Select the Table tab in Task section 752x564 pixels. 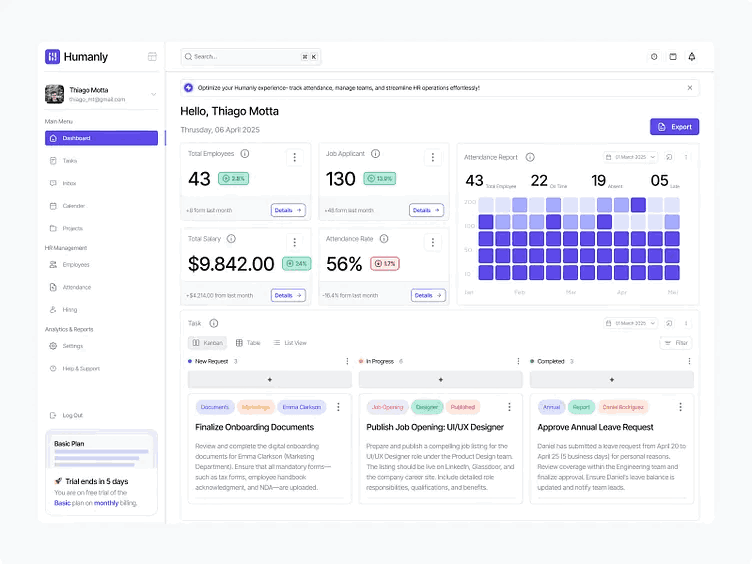click(248, 343)
